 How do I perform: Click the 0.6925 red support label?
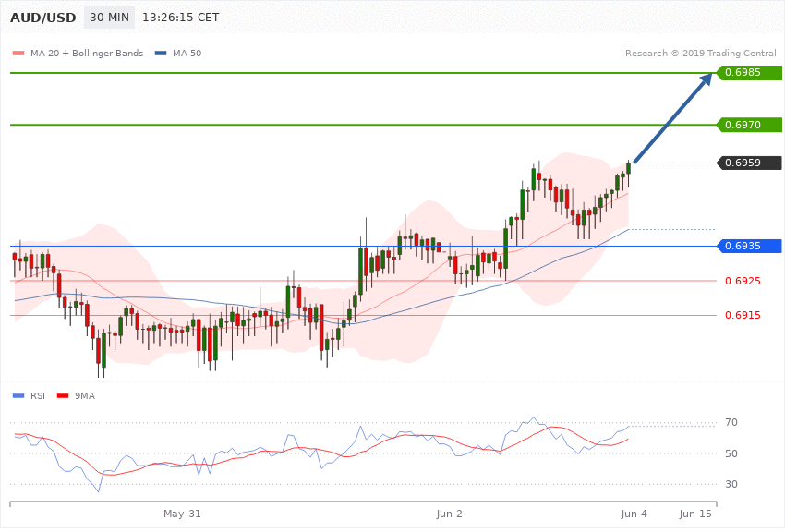[743, 281]
